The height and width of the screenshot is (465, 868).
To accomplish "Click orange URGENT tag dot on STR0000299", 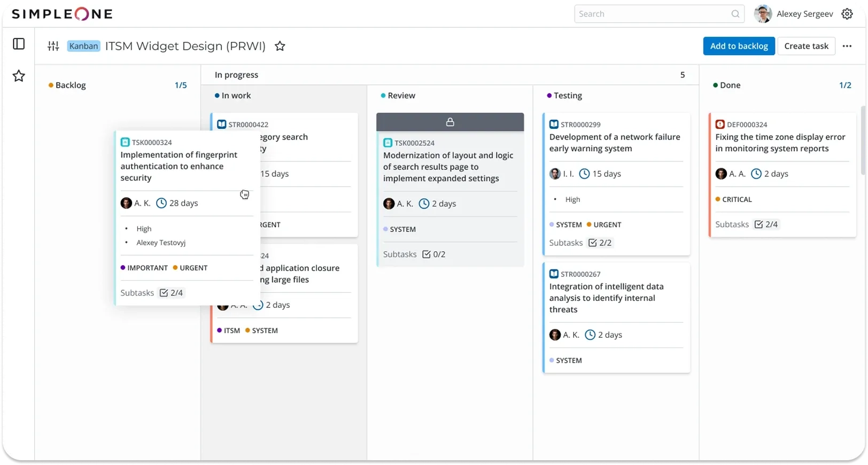I will pos(589,225).
